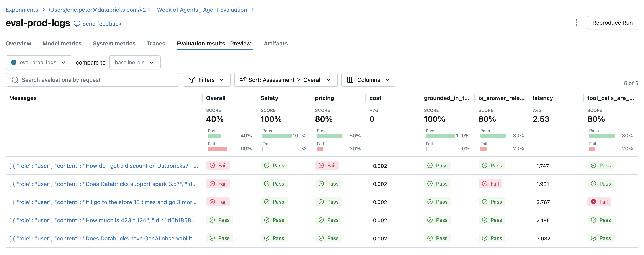This screenshot has height=255, width=644.
Task: Click Overall Fail badge for store 13 times row
Action: click(x=218, y=202)
